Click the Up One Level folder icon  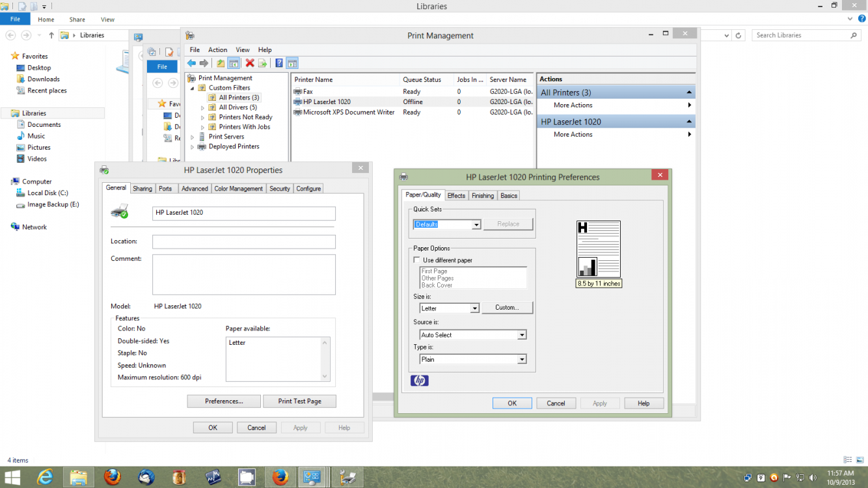[x=221, y=63]
